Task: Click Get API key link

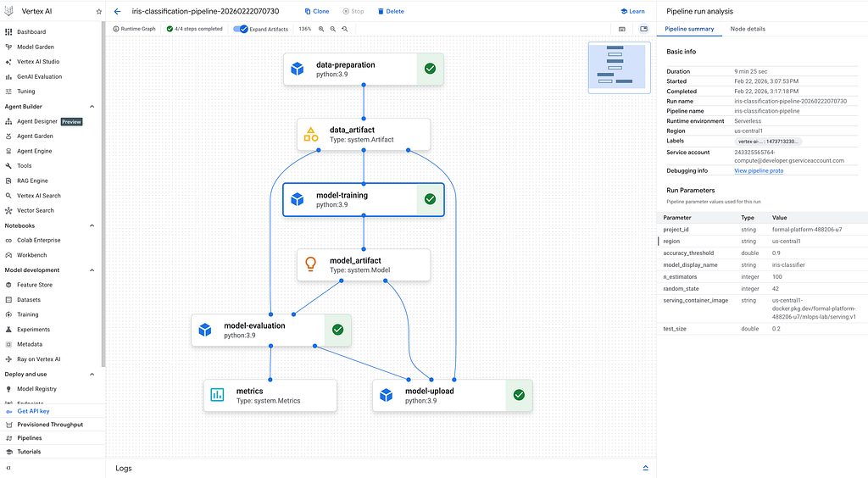Action: pos(33,412)
